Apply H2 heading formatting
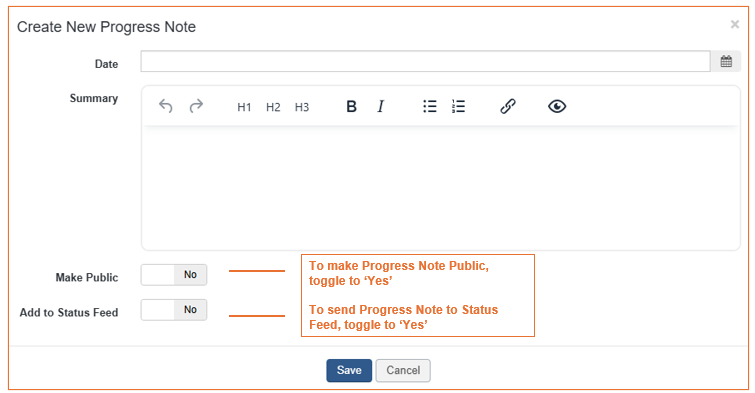 tap(273, 107)
